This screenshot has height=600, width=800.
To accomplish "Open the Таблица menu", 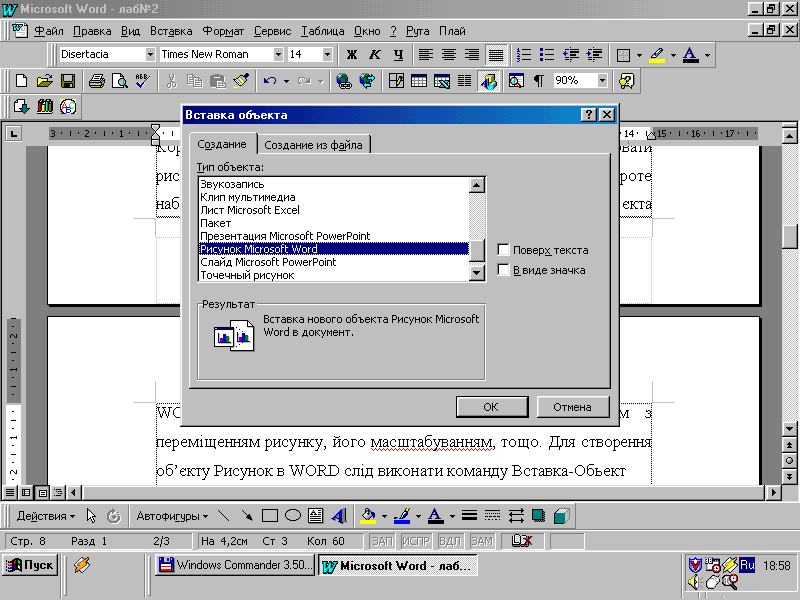I will 322,31.
